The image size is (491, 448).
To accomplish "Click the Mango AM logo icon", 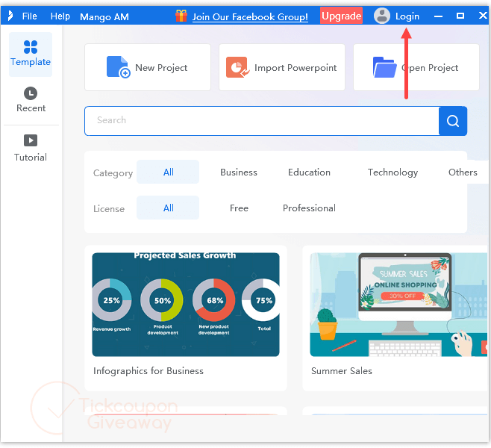I will tap(10, 16).
